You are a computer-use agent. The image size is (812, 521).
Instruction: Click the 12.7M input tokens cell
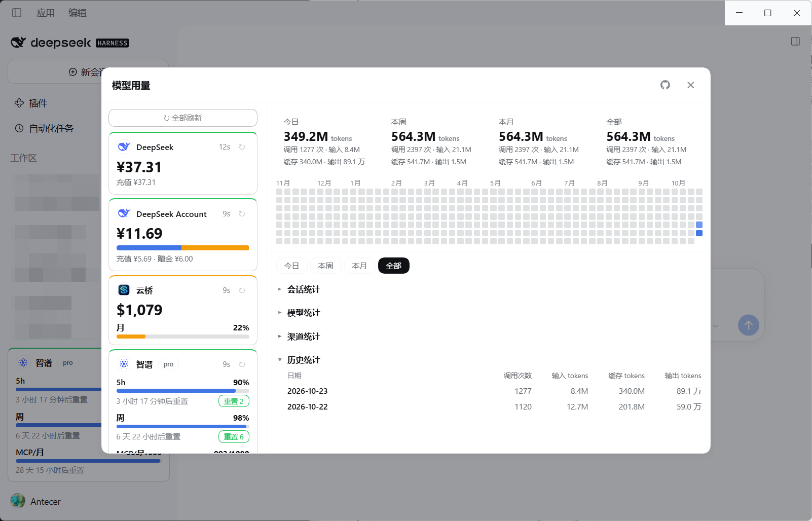[x=577, y=407]
